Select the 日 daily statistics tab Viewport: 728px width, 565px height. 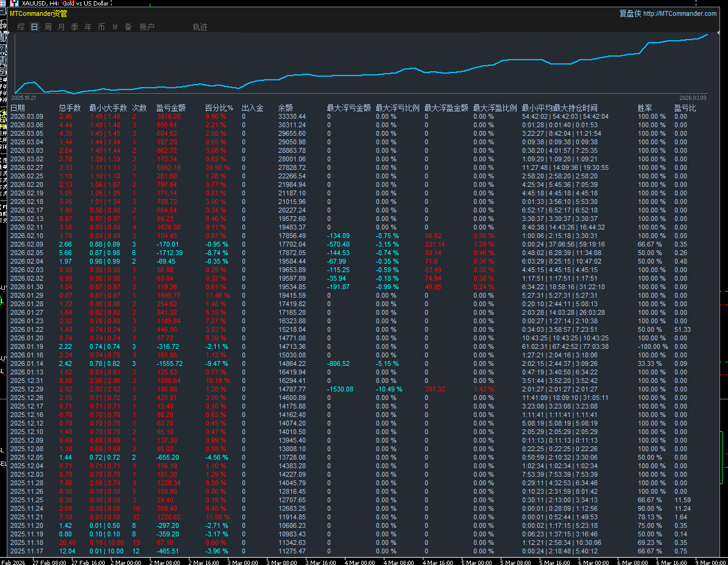pyautogui.click(x=34, y=27)
